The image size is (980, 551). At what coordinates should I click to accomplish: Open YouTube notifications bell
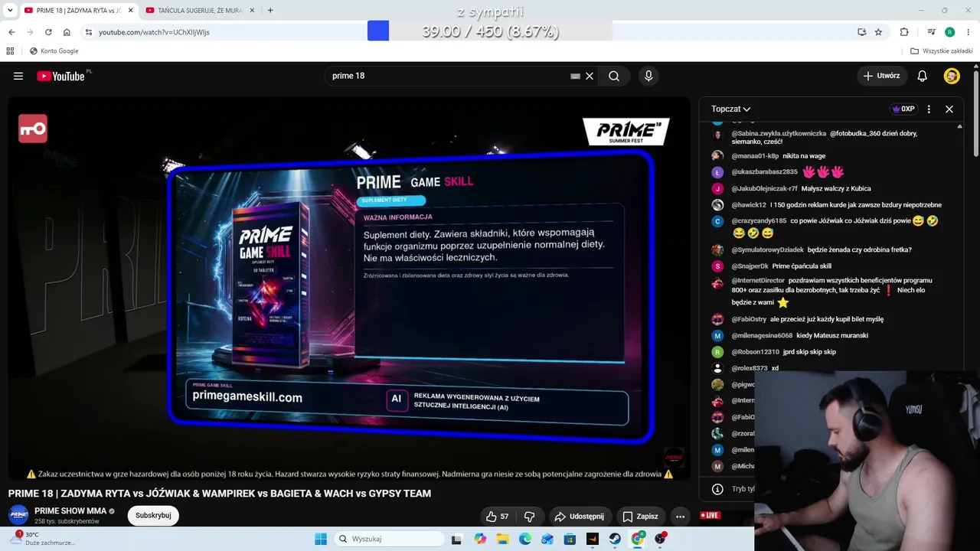(923, 76)
